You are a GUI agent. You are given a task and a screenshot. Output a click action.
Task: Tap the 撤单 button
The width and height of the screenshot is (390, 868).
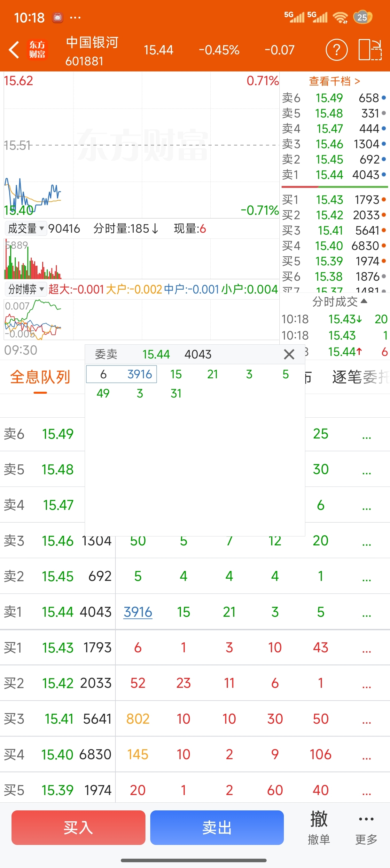tap(319, 827)
